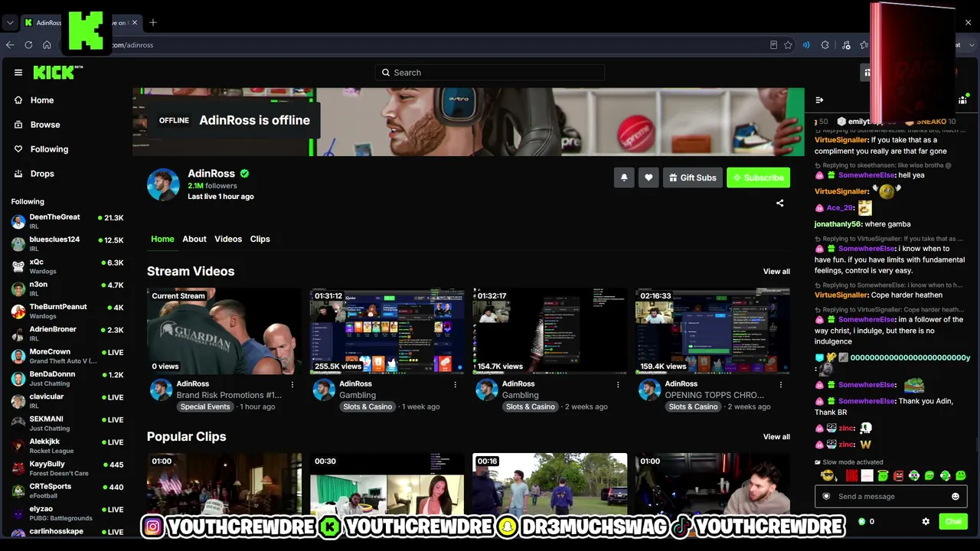Open the Current Stream video thumbnail
The image size is (980, 551).
tap(224, 331)
